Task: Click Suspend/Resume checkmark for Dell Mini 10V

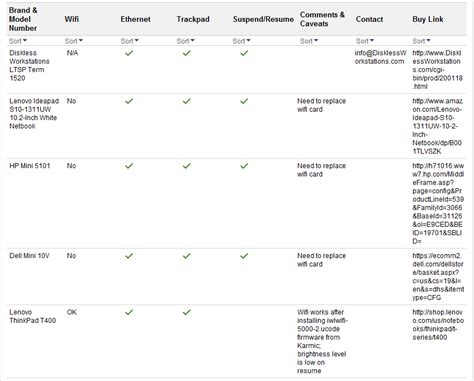Action: 244,256
